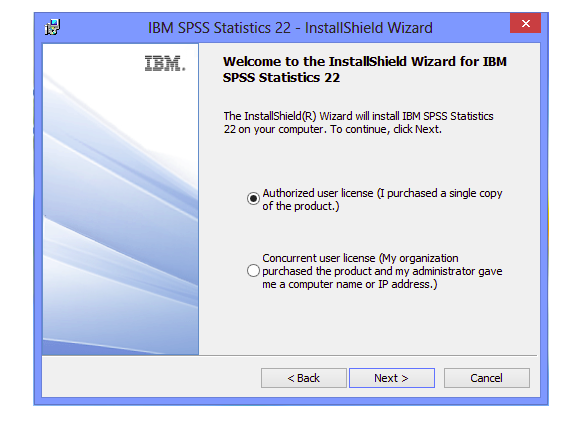Click the IBM logo in the side banner
The image size is (585, 429).
[x=165, y=63]
